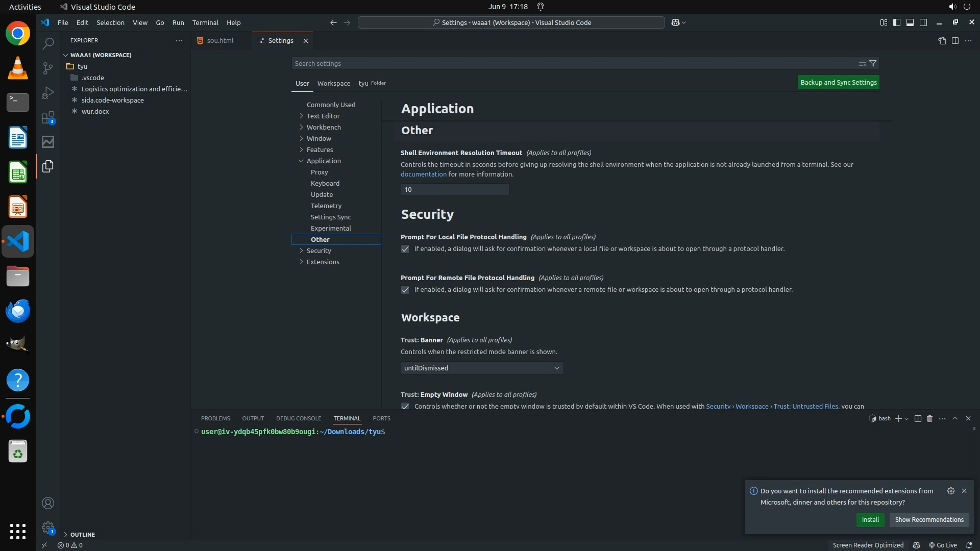
Task: Open the Source Control view
Action: [x=48, y=68]
